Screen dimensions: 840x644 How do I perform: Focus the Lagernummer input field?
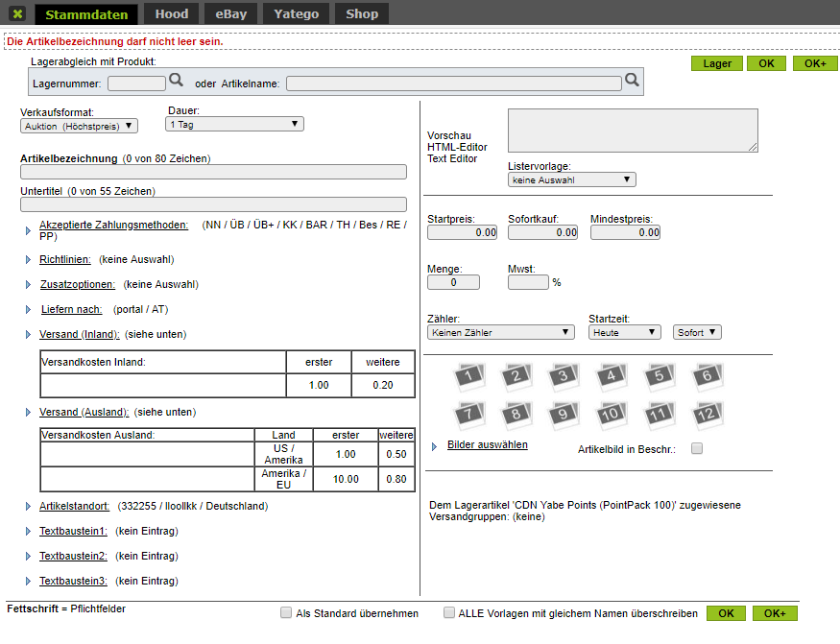[x=136, y=83]
